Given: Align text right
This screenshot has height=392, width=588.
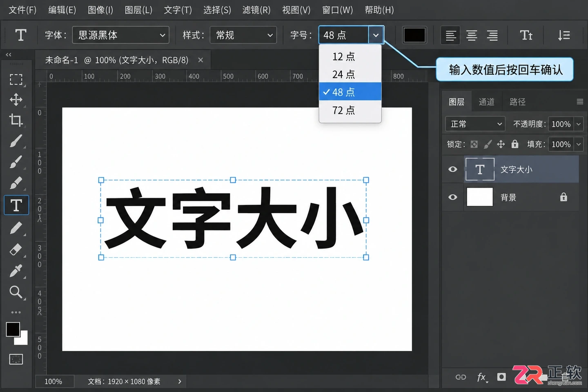Looking at the screenshot, I should 492,35.
